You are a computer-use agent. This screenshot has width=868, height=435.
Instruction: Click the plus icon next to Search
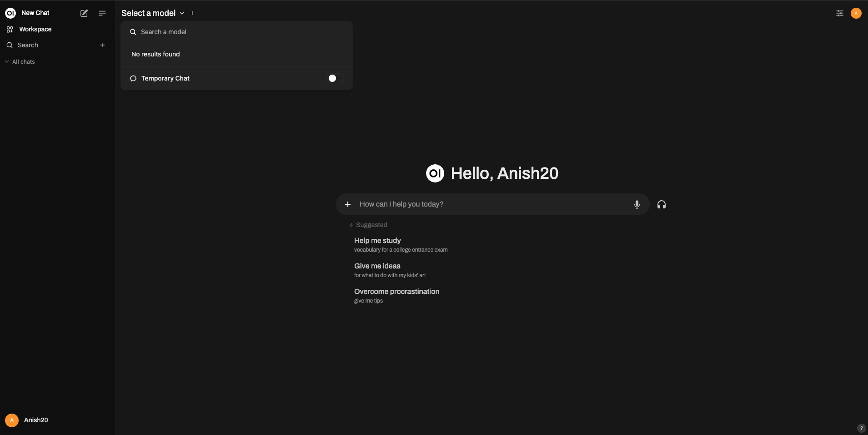point(102,45)
